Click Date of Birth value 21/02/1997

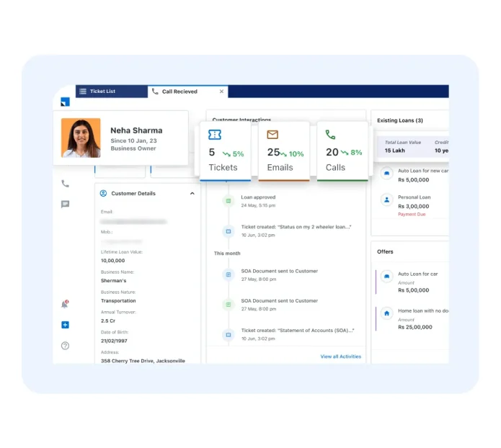tap(114, 341)
